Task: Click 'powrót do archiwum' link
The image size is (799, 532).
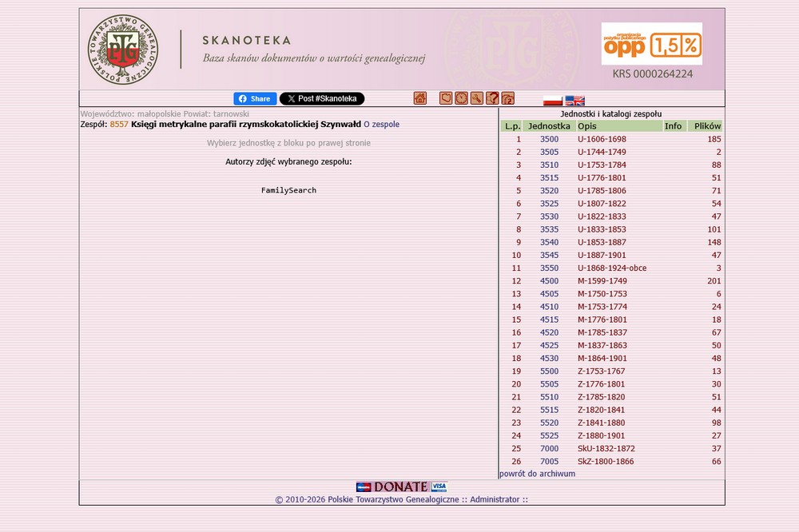Action: [537, 474]
